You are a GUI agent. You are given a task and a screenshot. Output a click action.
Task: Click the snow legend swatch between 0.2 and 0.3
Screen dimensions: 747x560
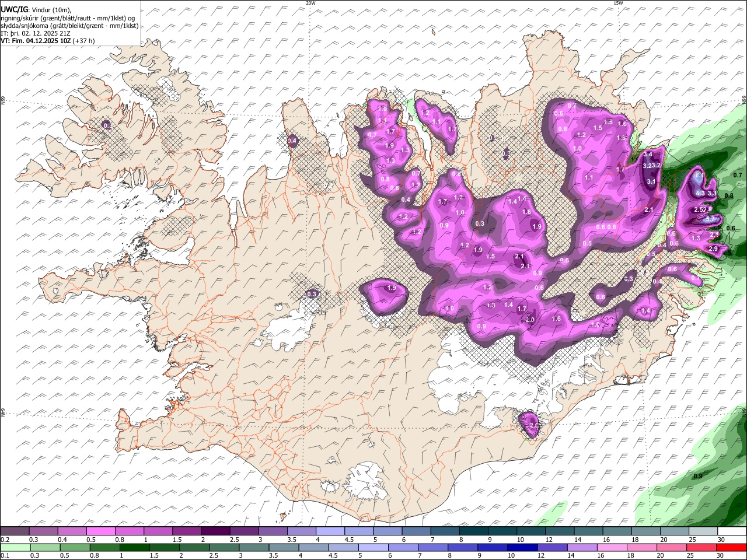(15, 531)
